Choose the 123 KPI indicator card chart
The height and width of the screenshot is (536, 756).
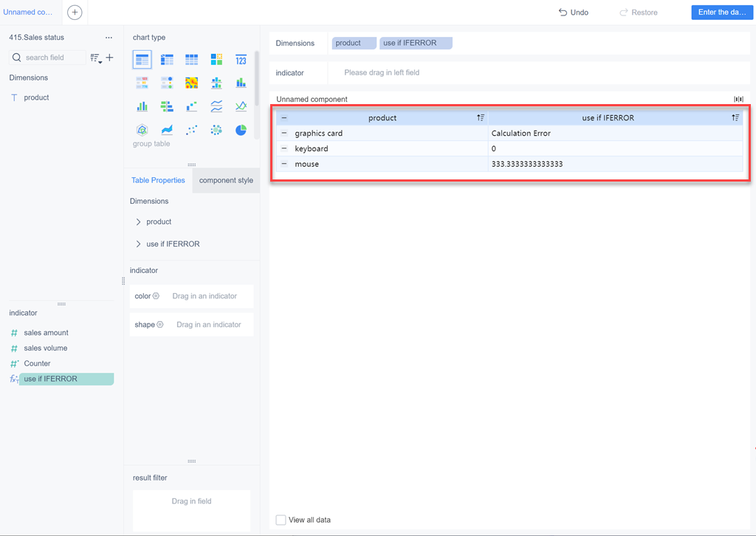(241, 60)
